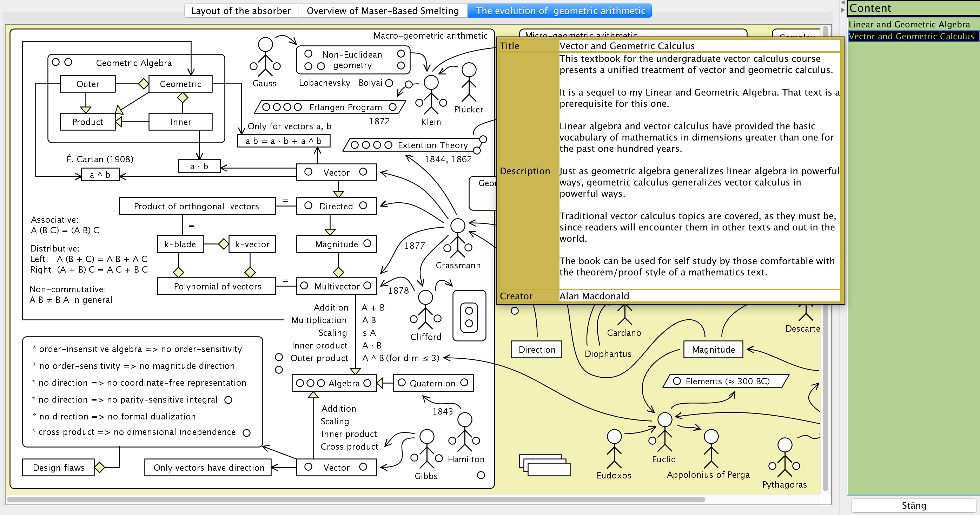980x515 pixels.
Task: Click the yellow diamond between Outer and Geometric
Action: 144,83
